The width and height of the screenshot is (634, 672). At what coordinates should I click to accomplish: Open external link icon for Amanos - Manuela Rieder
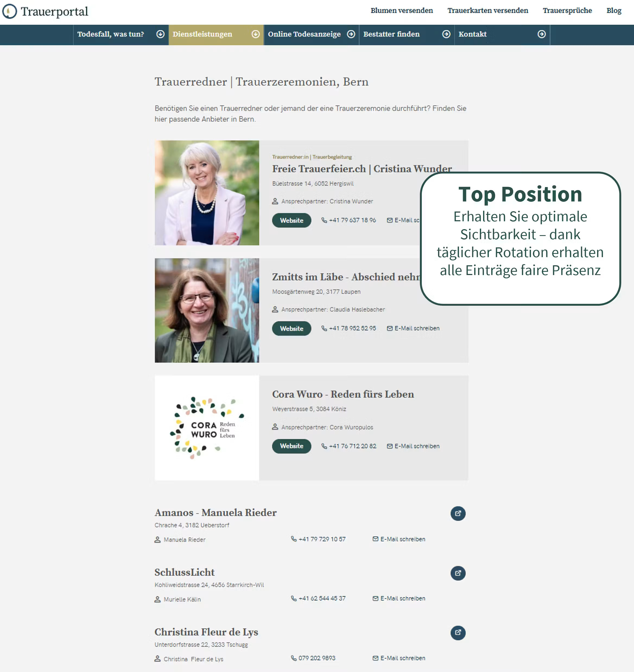[x=458, y=513]
